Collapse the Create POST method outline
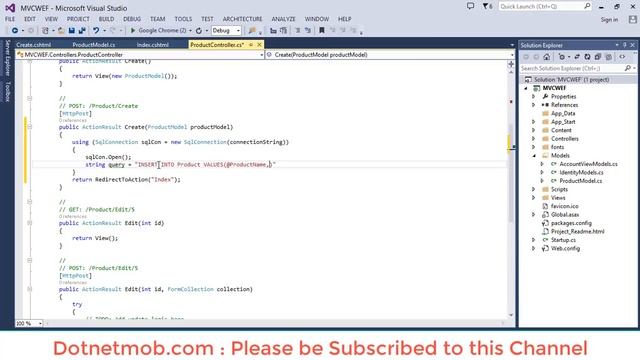The height and width of the screenshot is (360, 640). point(29,127)
